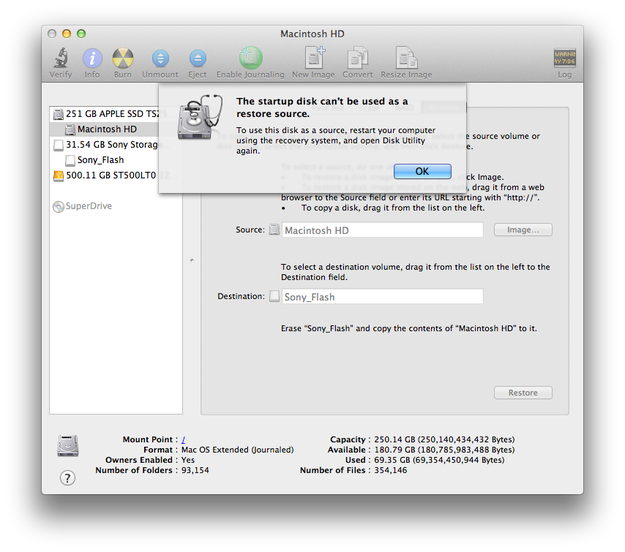
Task: Click the Enable Journaling icon
Action: pyautogui.click(x=250, y=58)
